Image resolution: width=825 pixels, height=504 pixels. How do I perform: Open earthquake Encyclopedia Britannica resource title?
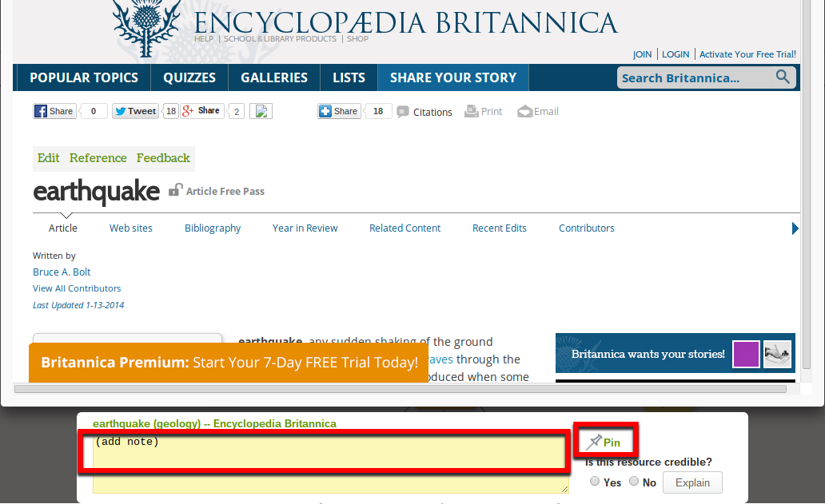(x=215, y=423)
